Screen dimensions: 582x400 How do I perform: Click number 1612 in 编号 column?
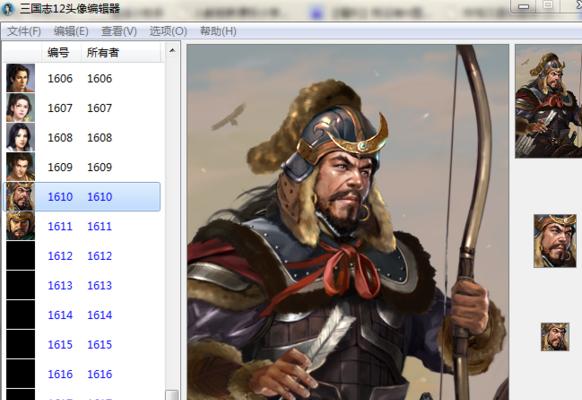[60, 256]
